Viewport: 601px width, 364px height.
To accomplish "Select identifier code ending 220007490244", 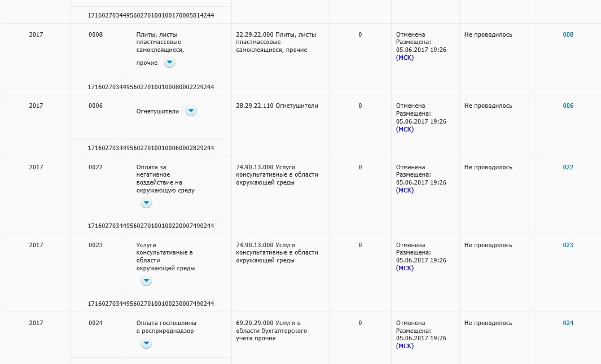I will coord(151,226).
